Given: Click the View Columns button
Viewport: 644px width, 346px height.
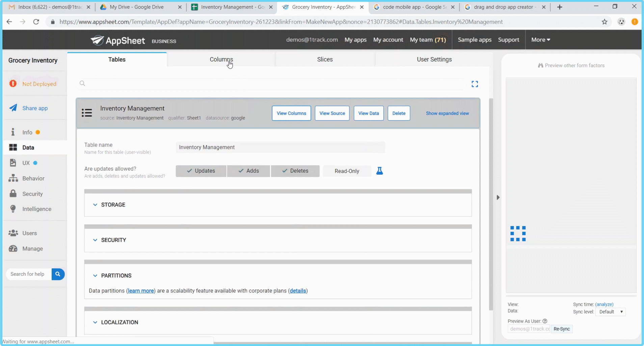Looking at the screenshot, I should click(291, 113).
